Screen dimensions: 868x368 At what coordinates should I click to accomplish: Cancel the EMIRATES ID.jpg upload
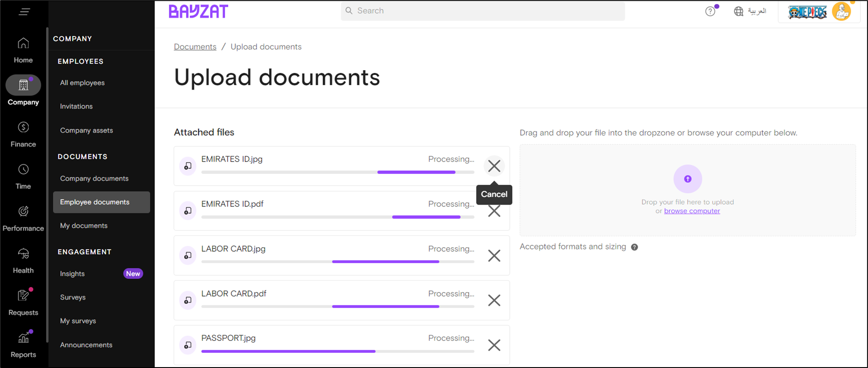coord(494,166)
